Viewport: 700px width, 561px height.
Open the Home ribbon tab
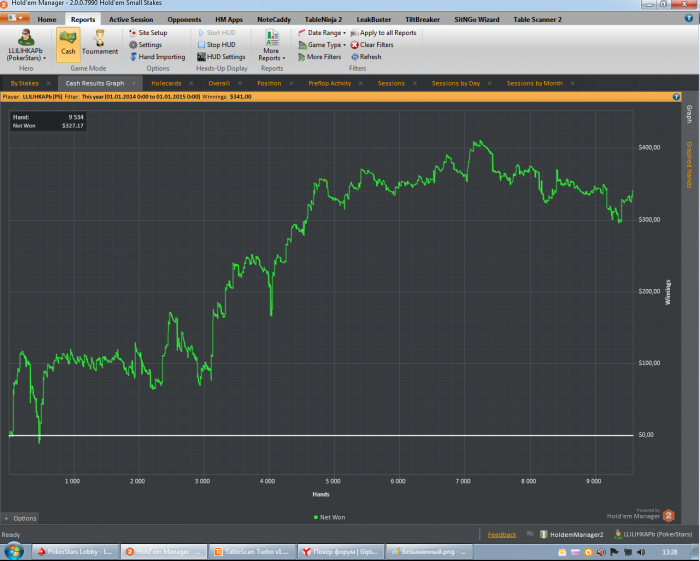[47, 19]
